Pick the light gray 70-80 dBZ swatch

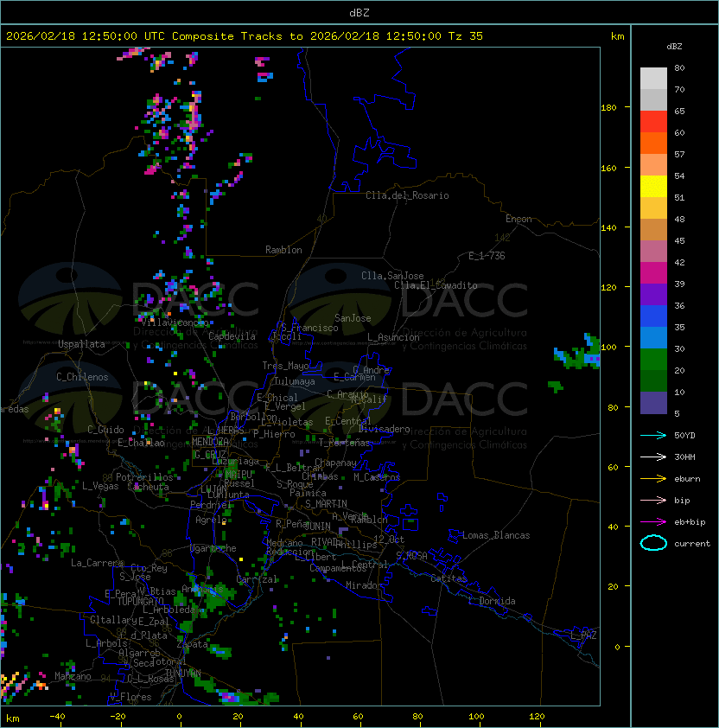[653, 79]
